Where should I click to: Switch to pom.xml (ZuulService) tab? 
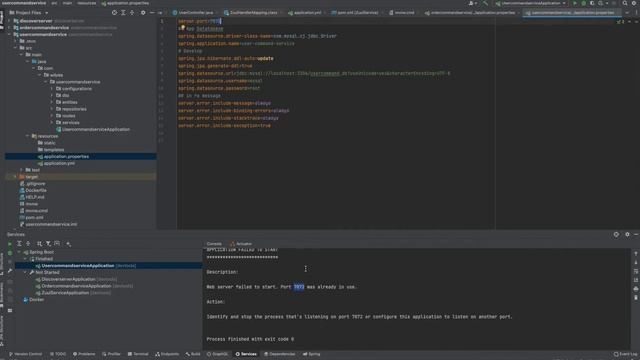[x=356, y=13]
